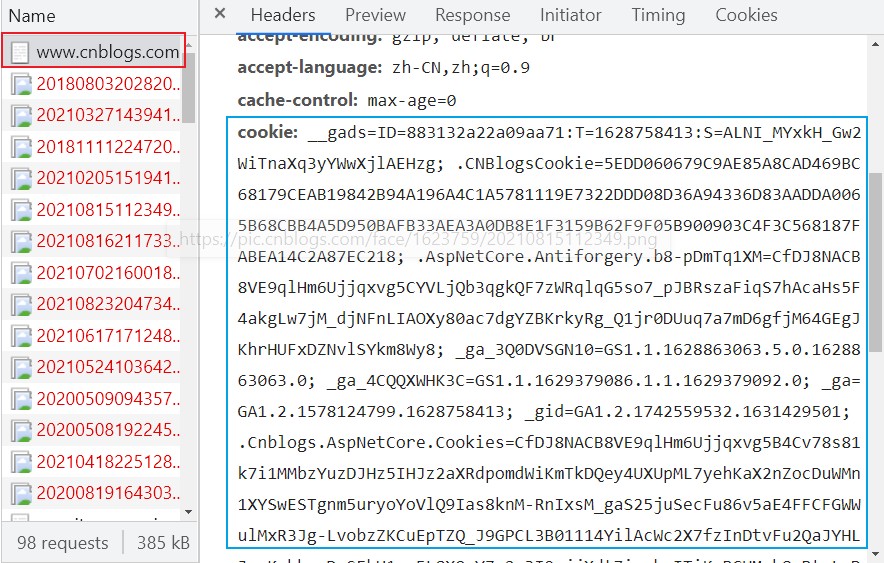This screenshot has width=884, height=563.
Task: Select the www.cnblogs.com request
Action: (x=94, y=51)
